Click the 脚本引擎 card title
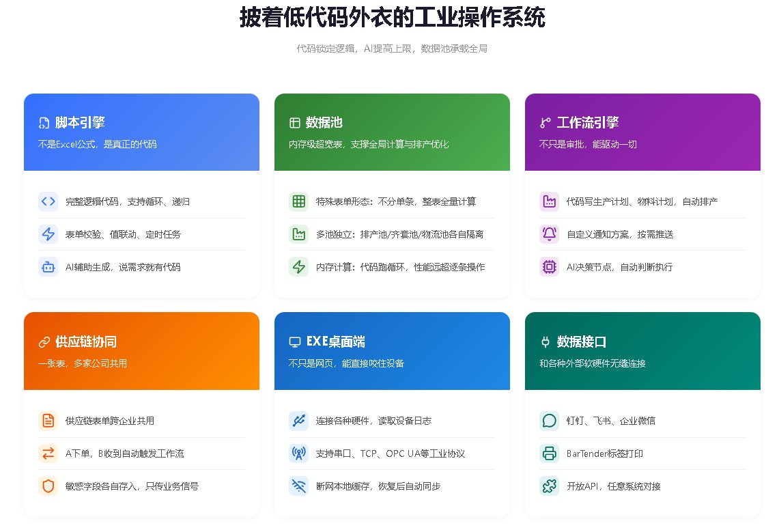Image resolution: width=779 pixels, height=532 pixels. click(x=80, y=123)
